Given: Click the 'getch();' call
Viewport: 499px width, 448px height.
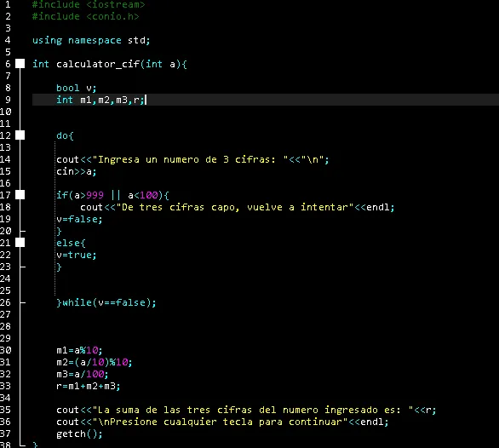Looking at the screenshot, I should pyautogui.click(x=79, y=434).
